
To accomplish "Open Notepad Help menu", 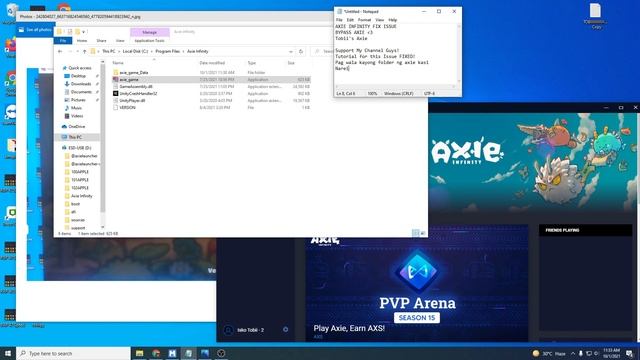I will [x=392, y=20].
